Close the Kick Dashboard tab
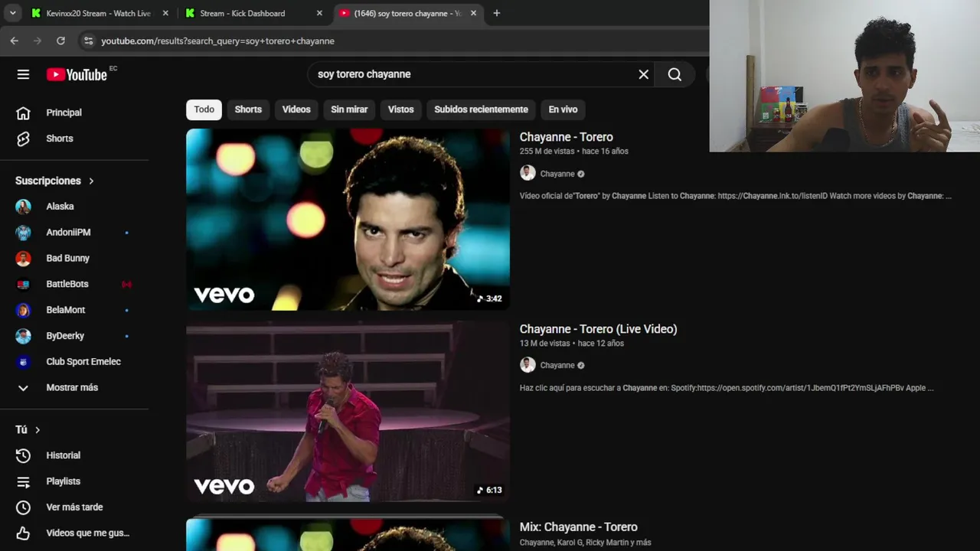 point(319,13)
